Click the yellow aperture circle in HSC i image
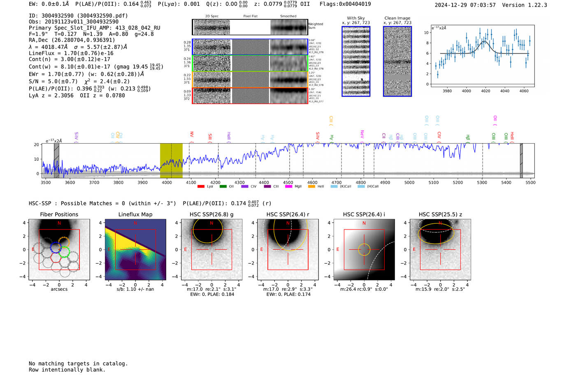Image resolution: width=576 pixels, height=392 pixels. pos(364,250)
